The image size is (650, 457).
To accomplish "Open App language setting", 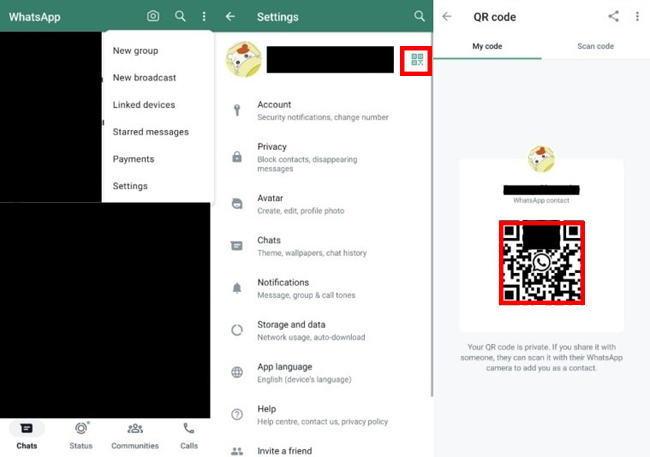I will (323, 373).
